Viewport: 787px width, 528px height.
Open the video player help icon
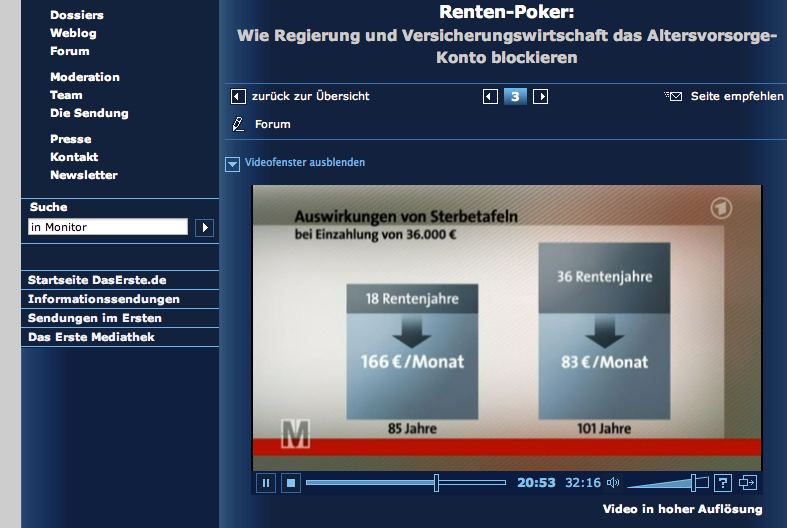coord(723,483)
